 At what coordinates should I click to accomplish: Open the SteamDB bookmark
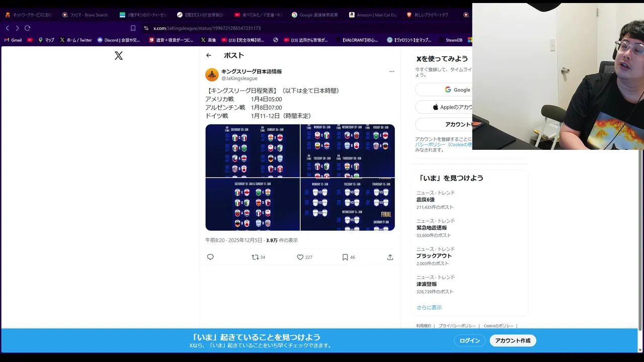click(x=450, y=40)
